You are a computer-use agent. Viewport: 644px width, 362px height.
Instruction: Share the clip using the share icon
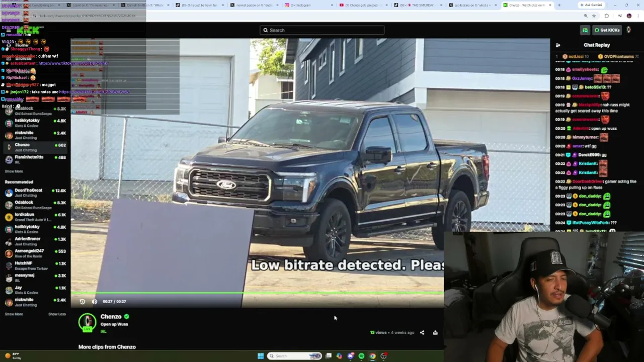422,332
